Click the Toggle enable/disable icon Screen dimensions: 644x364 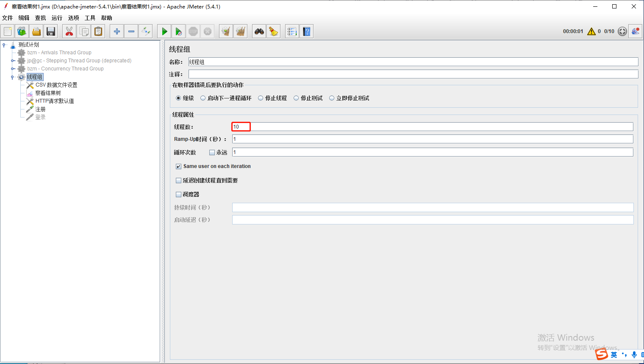[146, 31]
